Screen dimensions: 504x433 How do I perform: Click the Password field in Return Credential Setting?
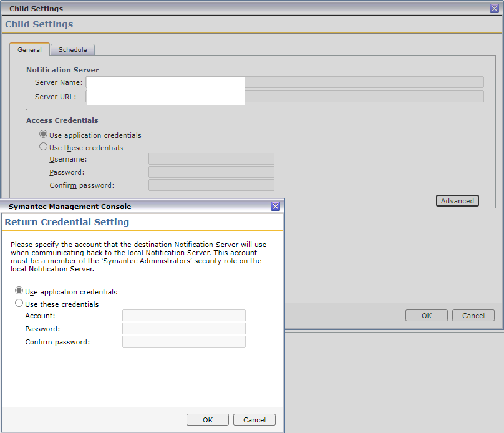click(x=184, y=329)
